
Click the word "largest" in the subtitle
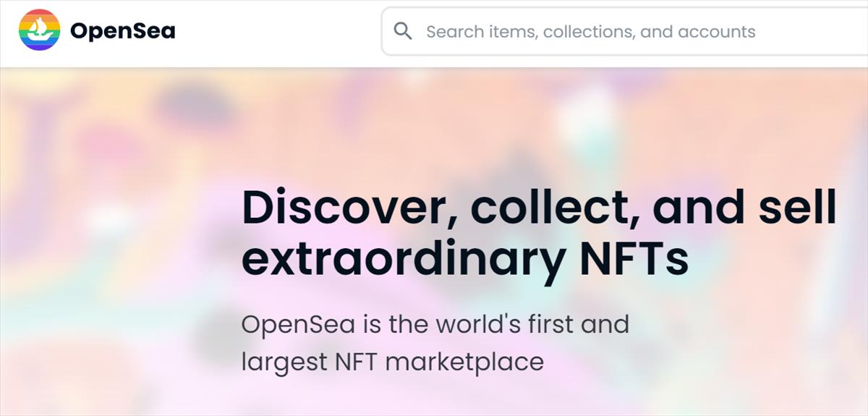pos(283,362)
